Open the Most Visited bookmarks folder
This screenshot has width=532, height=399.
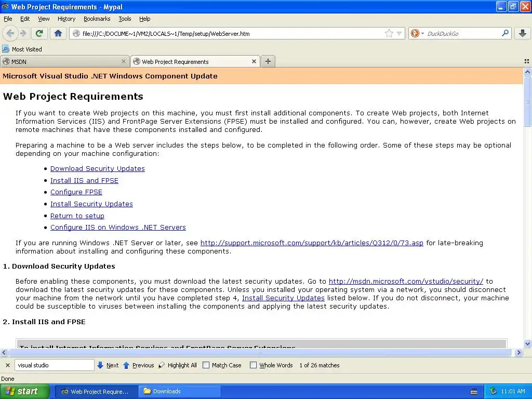tap(22, 49)
